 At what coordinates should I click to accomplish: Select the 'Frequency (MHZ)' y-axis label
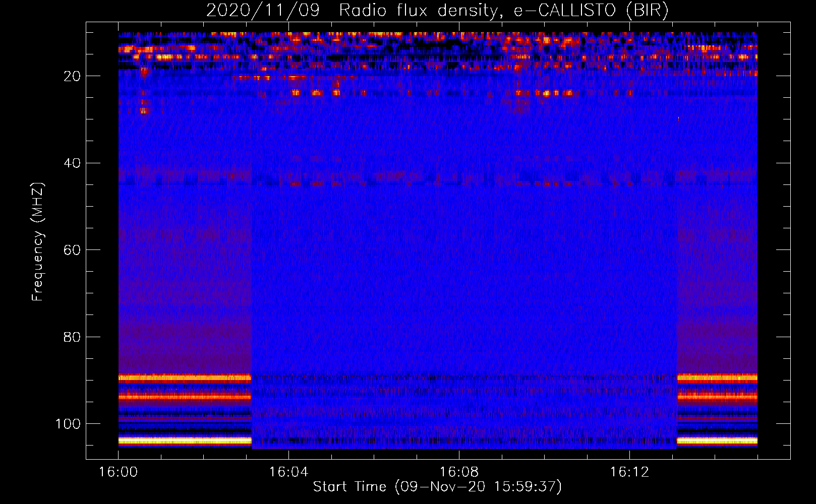(38, 241)
